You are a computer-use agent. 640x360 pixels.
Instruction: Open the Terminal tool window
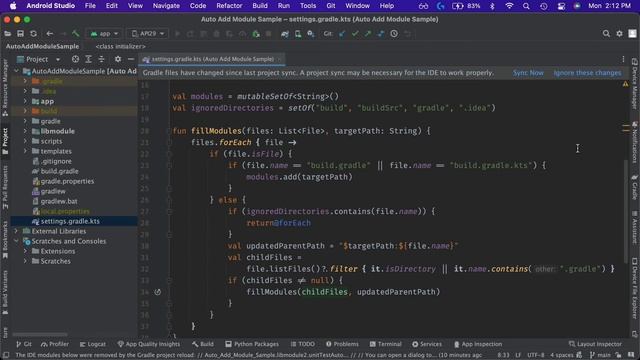tap(386, 344)
